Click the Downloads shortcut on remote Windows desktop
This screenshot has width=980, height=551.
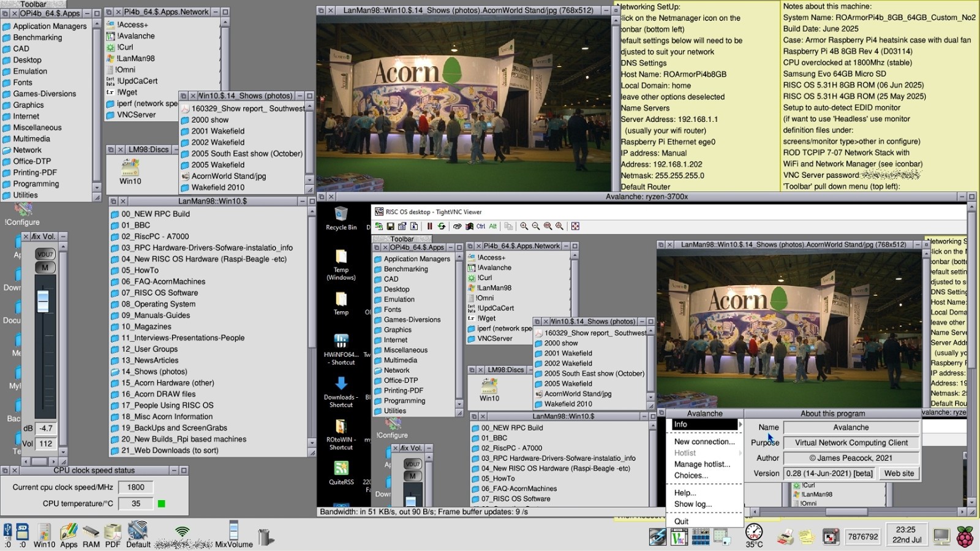point(341,392)
